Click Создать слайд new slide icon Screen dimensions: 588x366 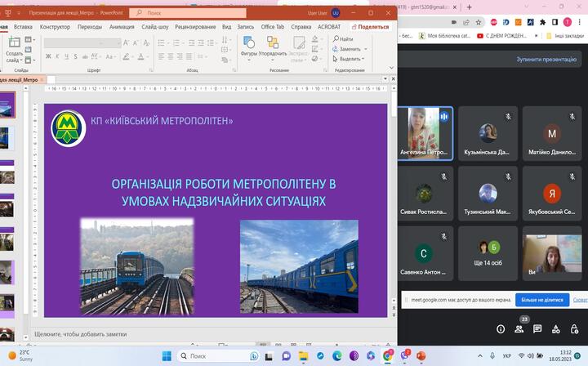pyautogui.click(x=14, y=42)
